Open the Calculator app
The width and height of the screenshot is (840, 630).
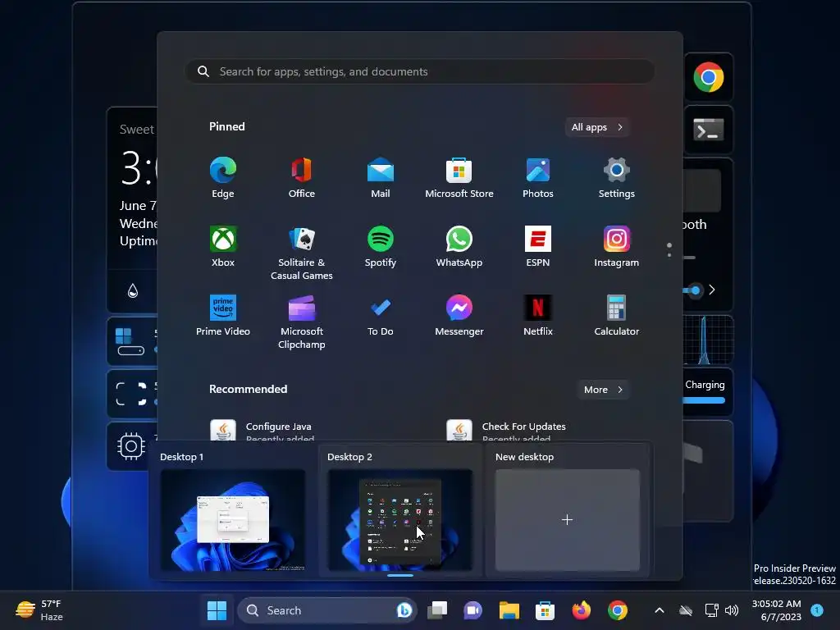(617, 316)
